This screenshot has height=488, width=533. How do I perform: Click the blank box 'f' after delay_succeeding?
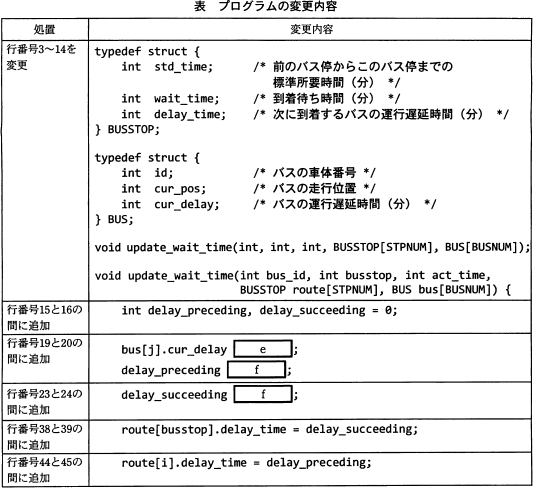point(263,394)
